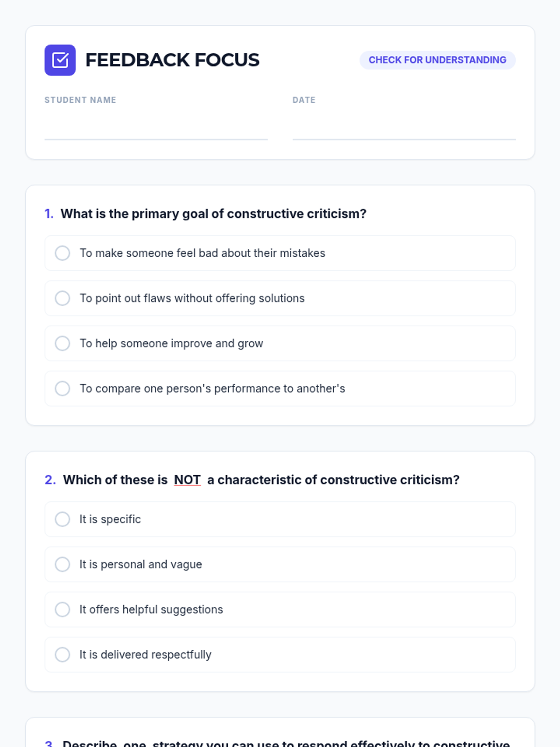Select the "It is specific" radio button
Image resolution: width=560 pixels, height=747 pixels.
(x=63, y=519)
